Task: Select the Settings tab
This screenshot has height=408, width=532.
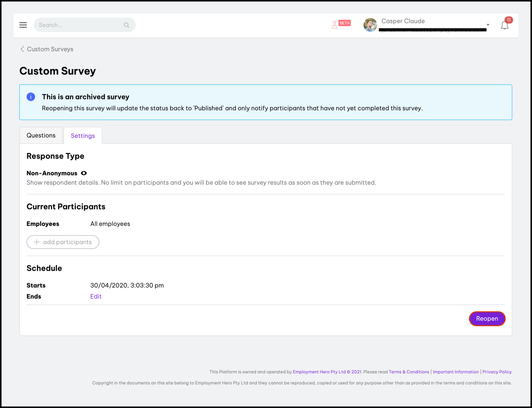Action: pyautogui.click(x=83, y=136)
